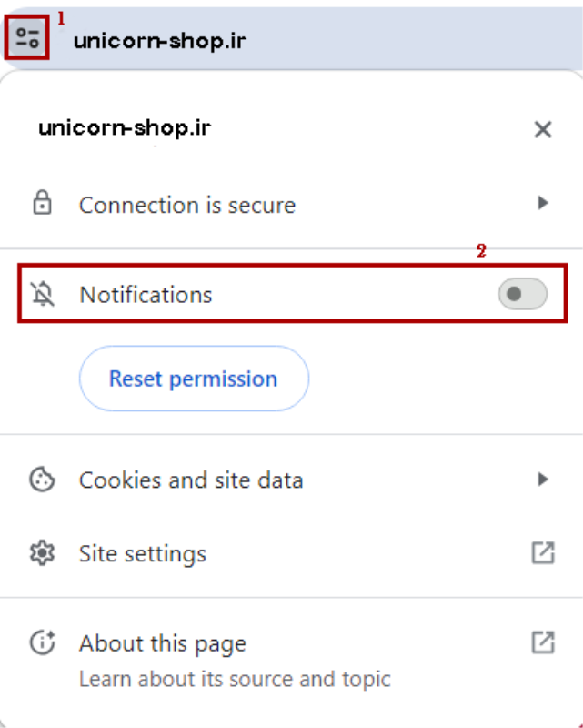Open Site settings external link icon
The image size is (583, 728).
click(x=543, y=552)
